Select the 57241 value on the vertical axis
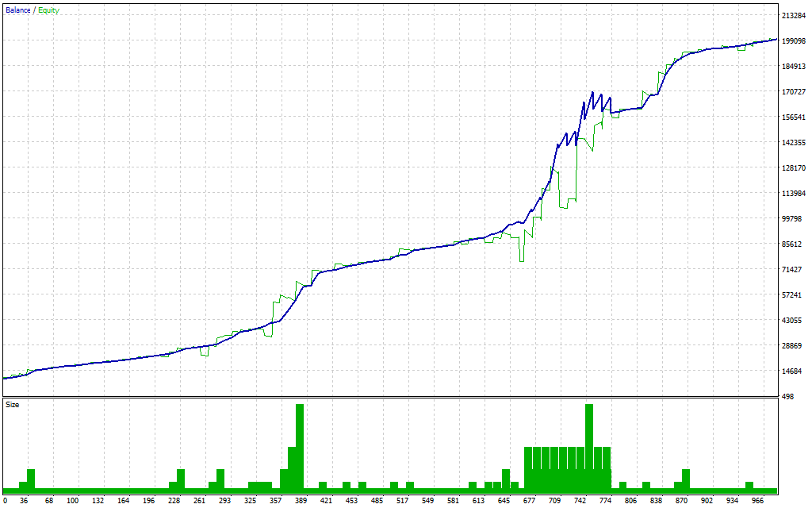 tap(794, 295)
